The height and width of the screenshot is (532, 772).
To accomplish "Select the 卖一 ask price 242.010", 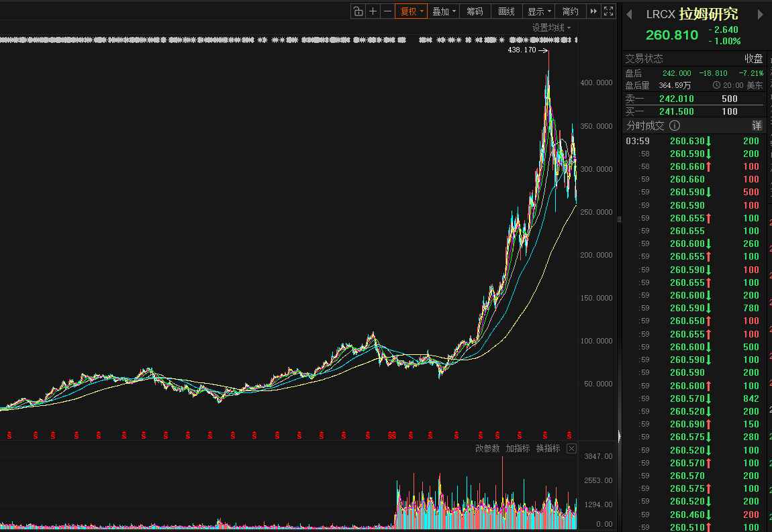I will pos(677,99).
